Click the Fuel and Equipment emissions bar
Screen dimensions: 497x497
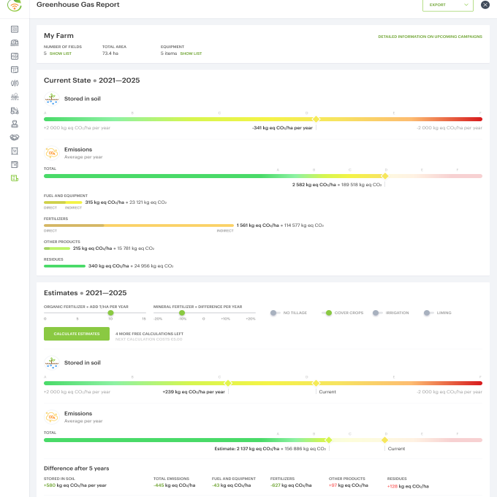[x=63, y=202]
